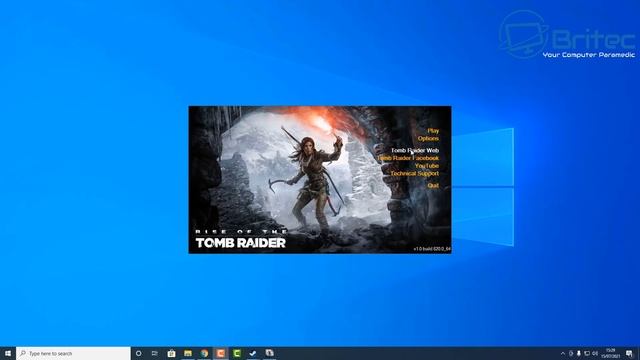Open the Tomb Raider Web link
This screenshot has height=360, width=640.
click(x=415, y=150)
